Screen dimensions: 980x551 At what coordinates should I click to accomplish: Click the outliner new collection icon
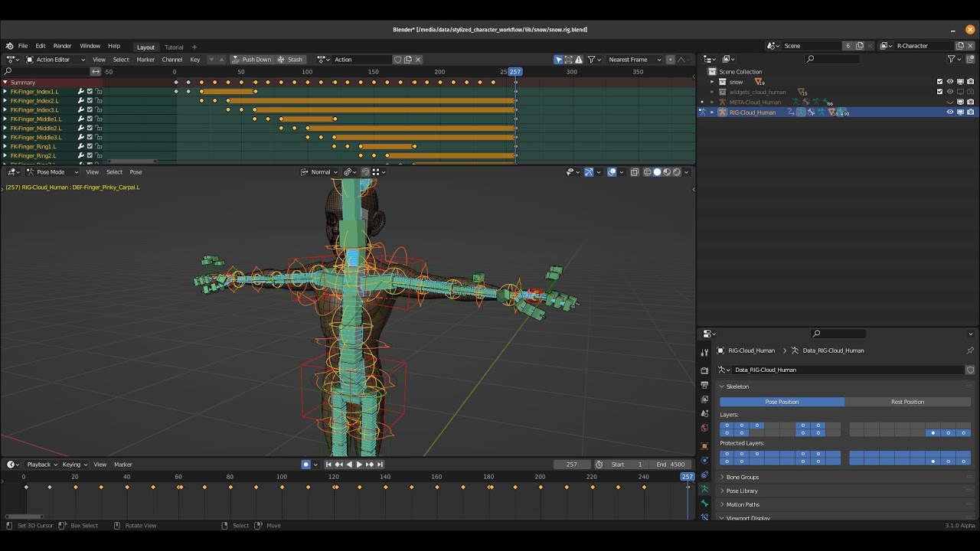pyautogui.click(x=970, y=59)
